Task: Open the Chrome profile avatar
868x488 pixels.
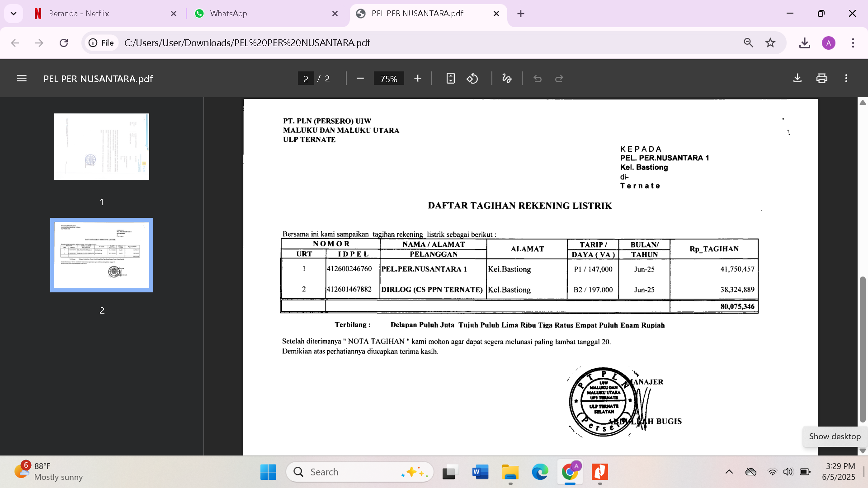Action: [x=829, y=43]
